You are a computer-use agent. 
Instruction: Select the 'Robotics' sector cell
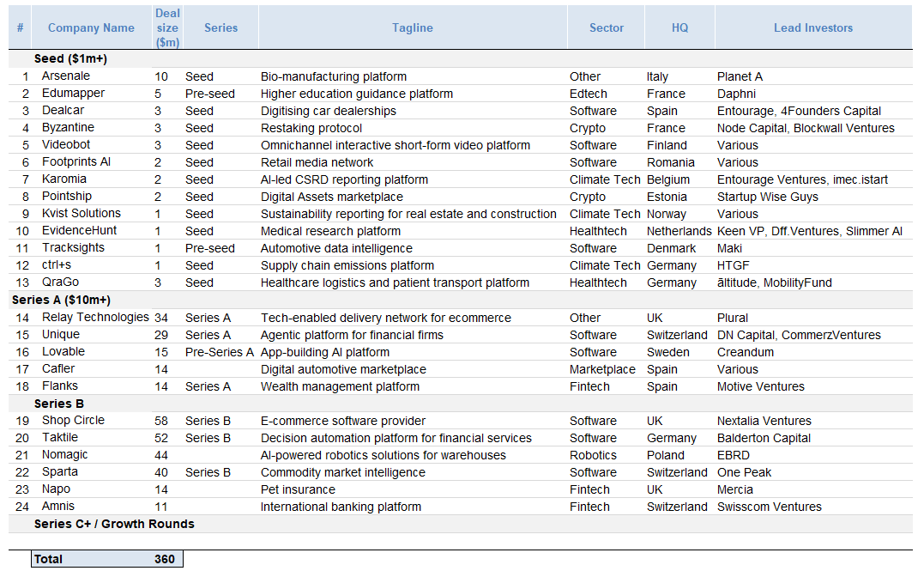click(593, 455)
